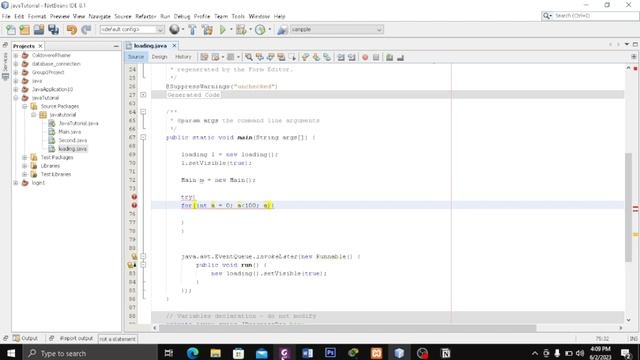Click the Open Project toolbar icon
640x360 pixels.
[x=39, y=29]
